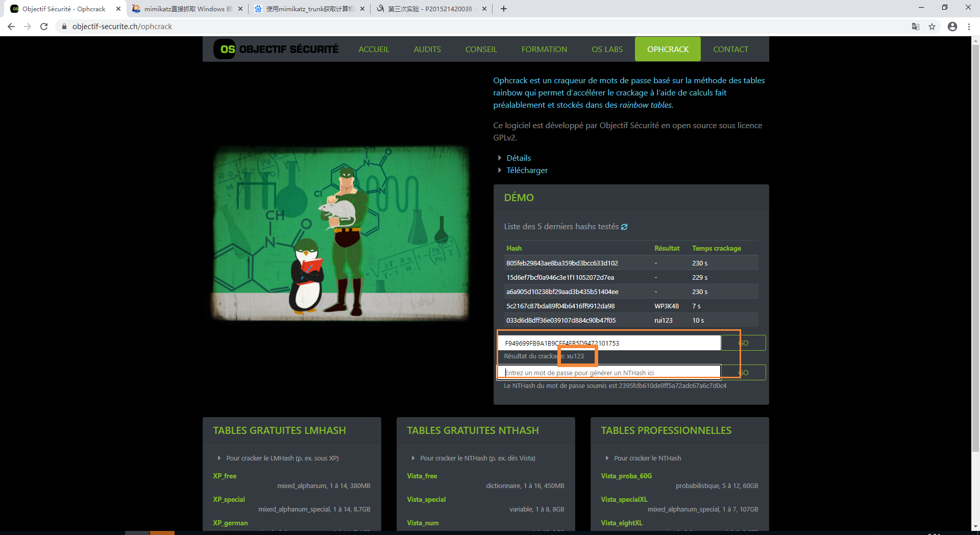
Task: Click GO next to the hash field
Action: pyautogui.click(x=744, y=343)
